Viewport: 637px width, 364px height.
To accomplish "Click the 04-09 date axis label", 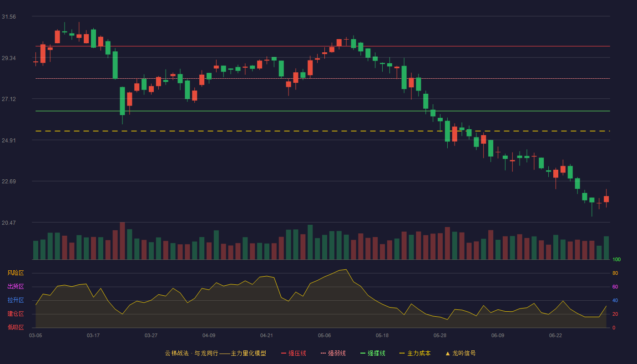I will click(x=209, y=335).
